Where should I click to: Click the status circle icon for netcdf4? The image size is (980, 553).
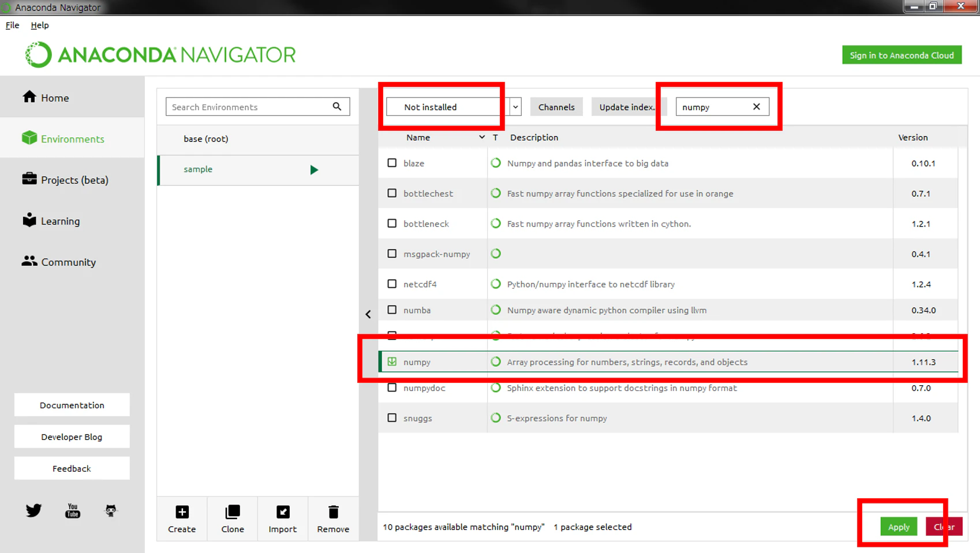[x=496, y=284]
